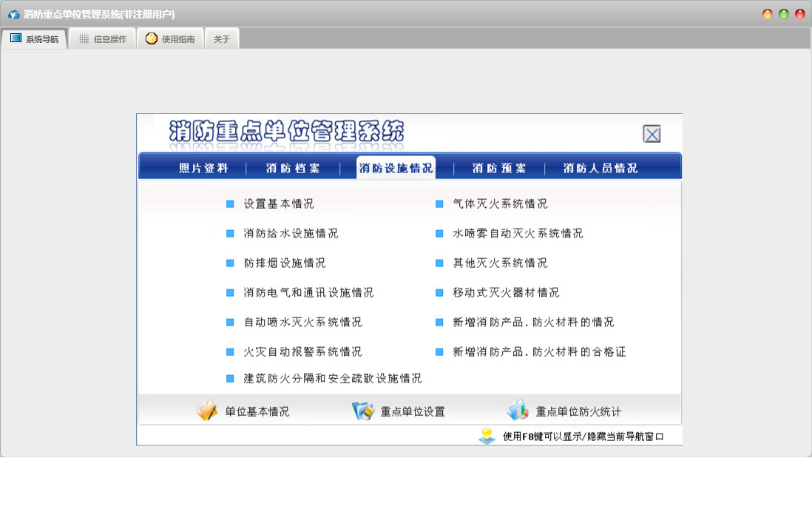Open 防排烟设施情况 link
This screenshot has height=532, width=812.
pyautogui.click(x=284, y=263)
